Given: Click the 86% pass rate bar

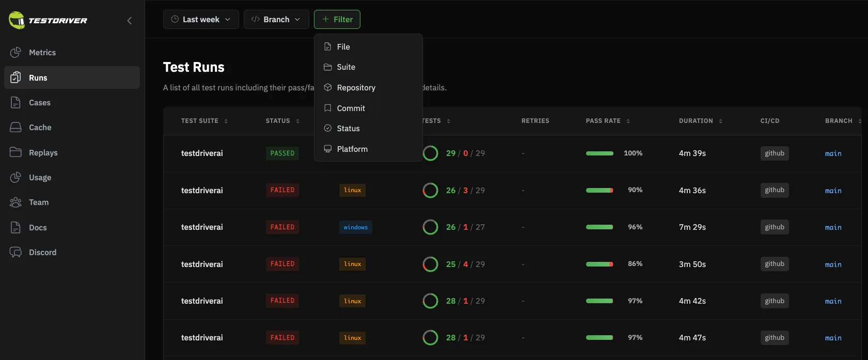Looking at the screenshot, I should 599,264.
